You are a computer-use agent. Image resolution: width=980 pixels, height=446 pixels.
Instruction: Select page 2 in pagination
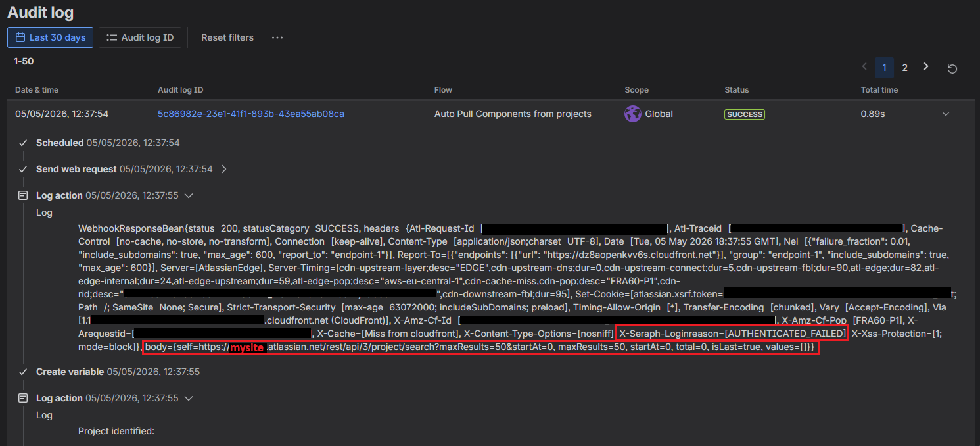(905, 68)
